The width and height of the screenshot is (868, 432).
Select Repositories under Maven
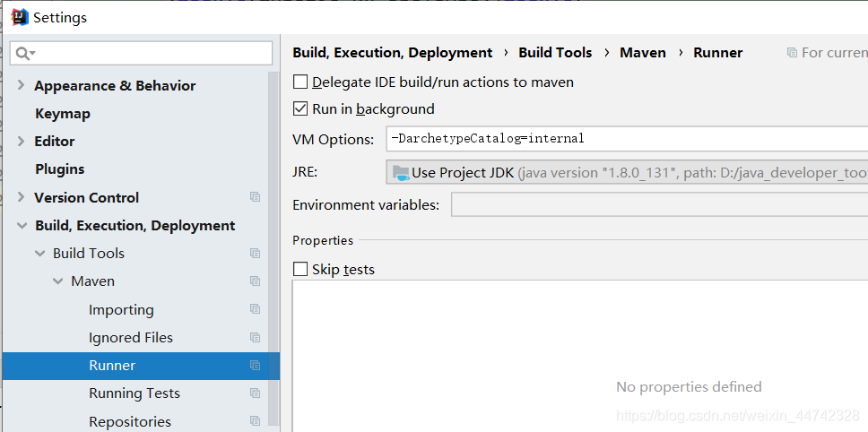point(130,421)
